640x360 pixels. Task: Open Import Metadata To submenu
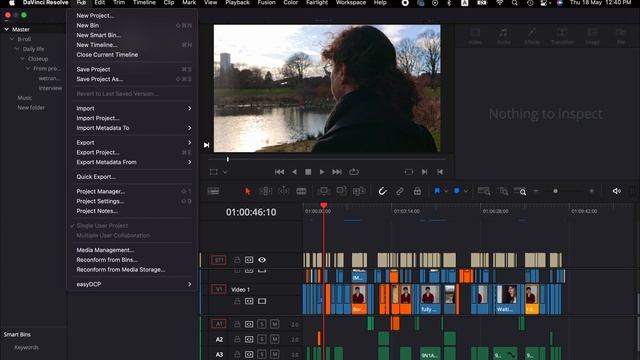[133, 128]
